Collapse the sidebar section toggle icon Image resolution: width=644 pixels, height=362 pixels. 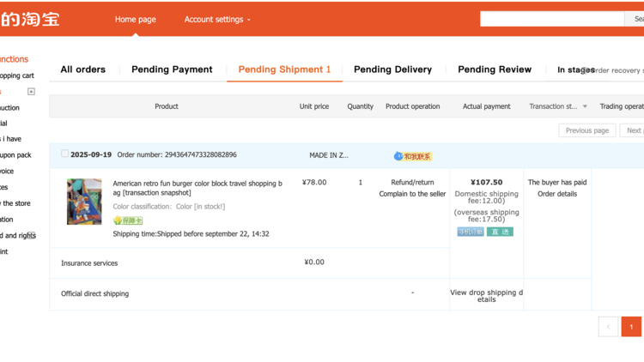pos(31,92)
